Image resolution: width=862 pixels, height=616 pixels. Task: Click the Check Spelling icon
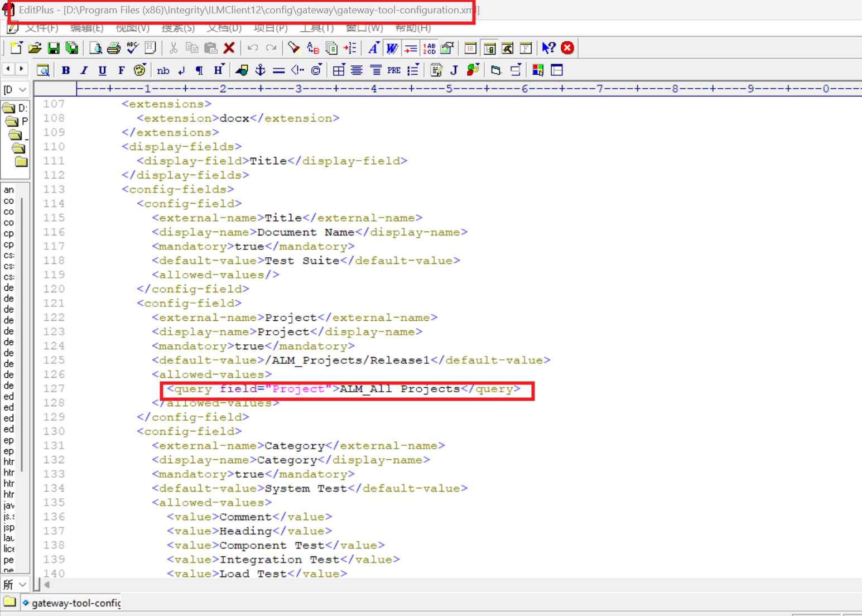click(132, 49)
